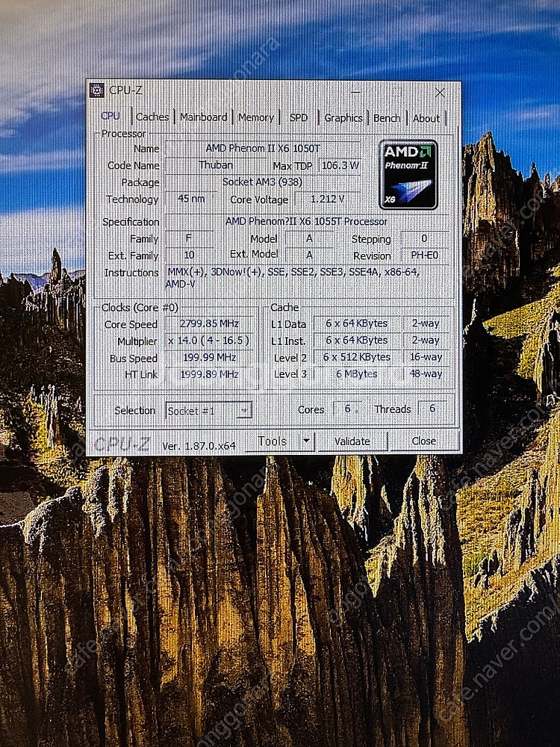The image size is (560, 747).
Task: Click the Threads count value
Action: (432, 409)
